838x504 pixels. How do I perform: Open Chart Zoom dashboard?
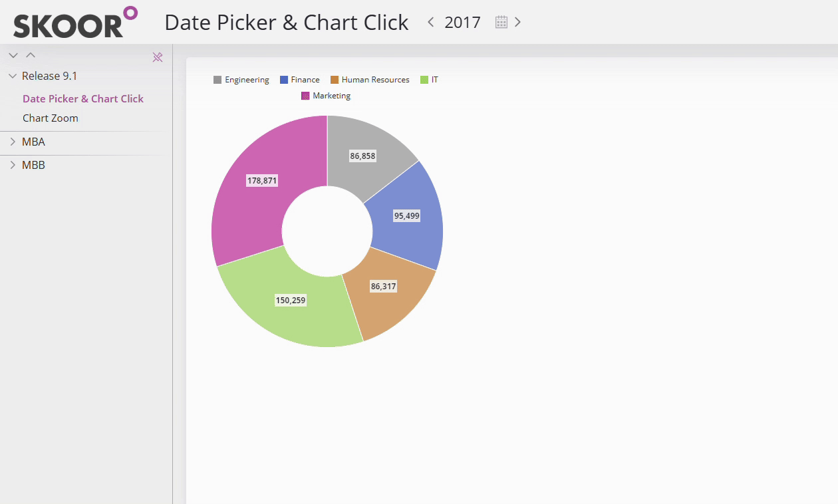pyautogui.click(x=51, y=118)
